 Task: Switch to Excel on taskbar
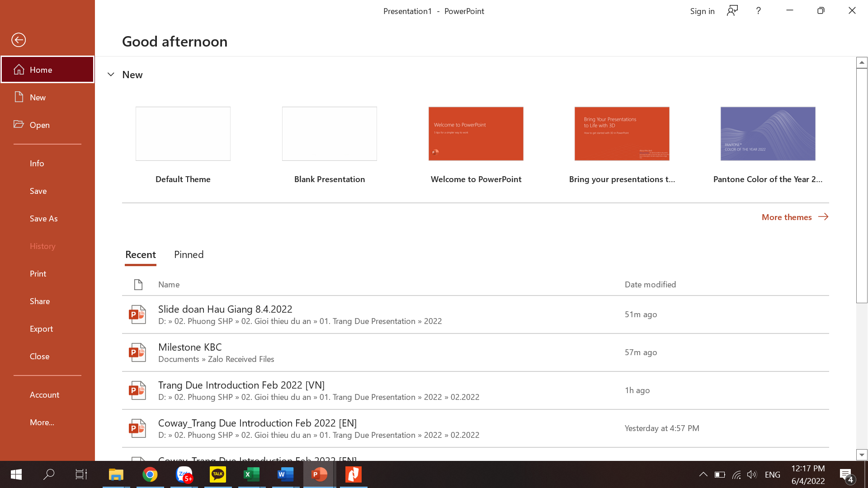(x=252, y=474)
